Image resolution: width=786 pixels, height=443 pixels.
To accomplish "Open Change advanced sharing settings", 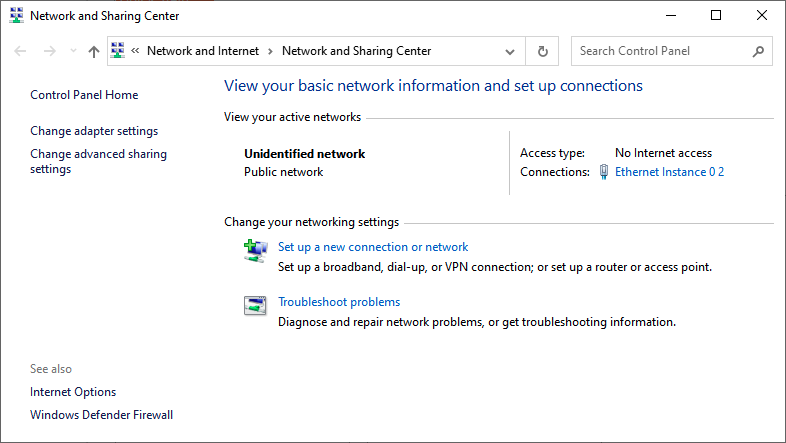I will [x=98, y=161].
